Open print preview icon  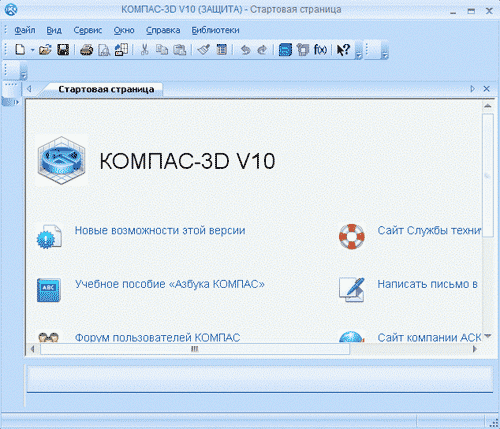[x=104, y=50]
